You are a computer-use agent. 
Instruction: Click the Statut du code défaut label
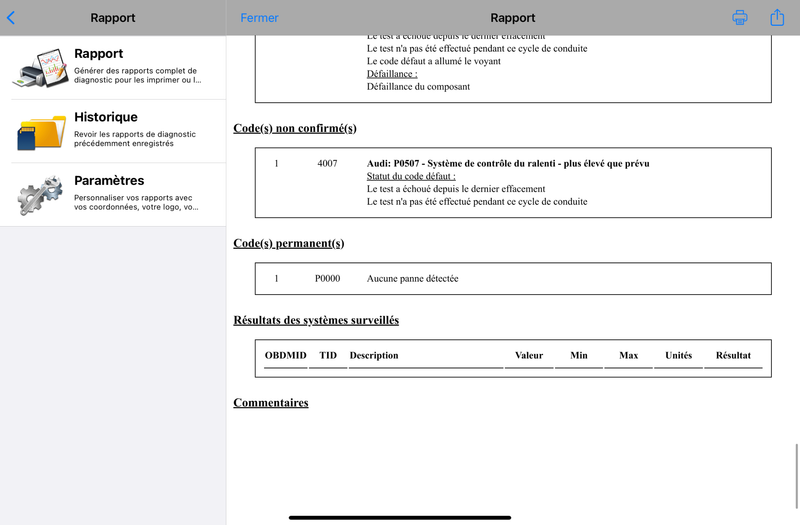pos(411,176)
